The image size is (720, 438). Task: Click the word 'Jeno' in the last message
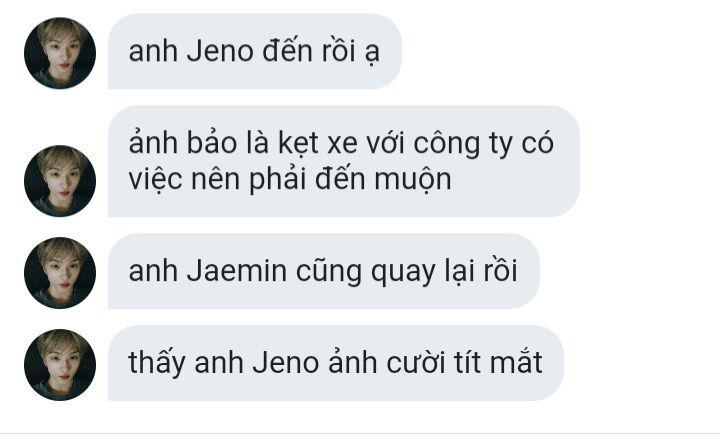(286, 363)
